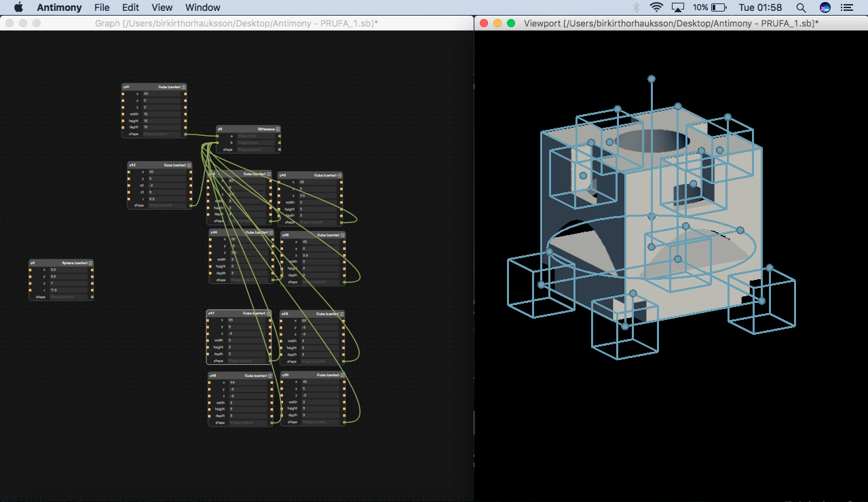Open the Edit menu

(x=131, y=7)
